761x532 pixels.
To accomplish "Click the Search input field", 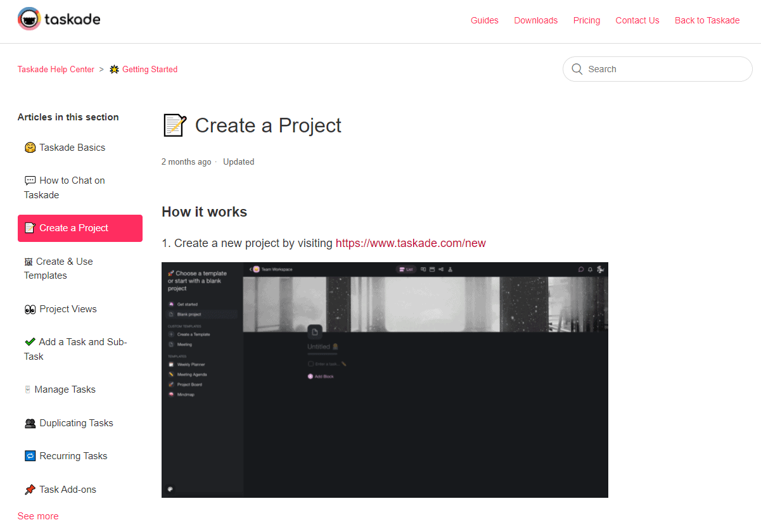I will click(x=658, y=69).
